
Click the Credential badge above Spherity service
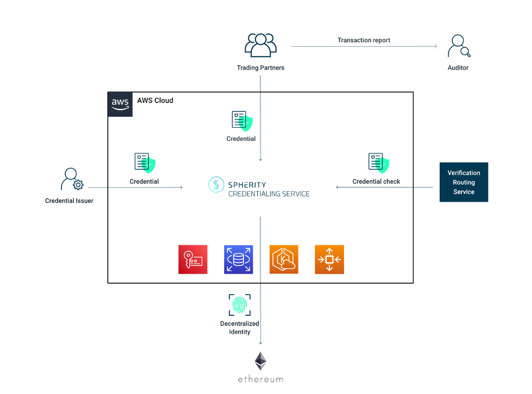(241, 120)
